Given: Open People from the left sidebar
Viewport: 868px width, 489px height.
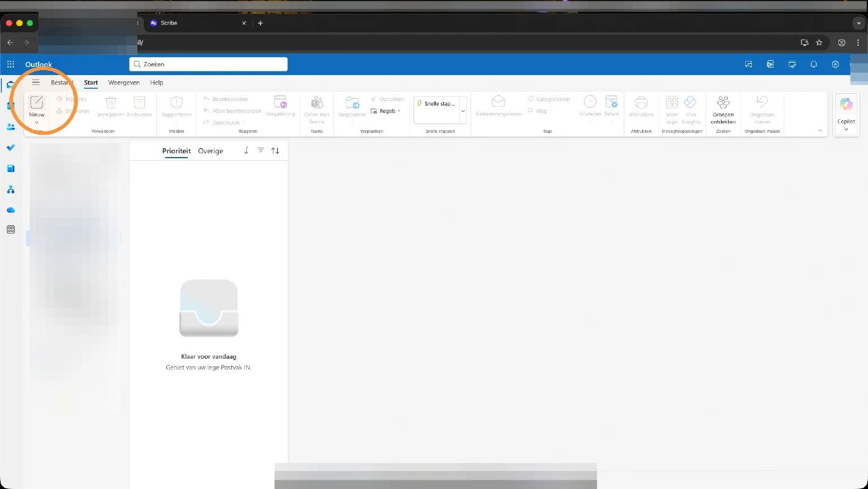Looking at the screenshot, I should tap(11, 127).
